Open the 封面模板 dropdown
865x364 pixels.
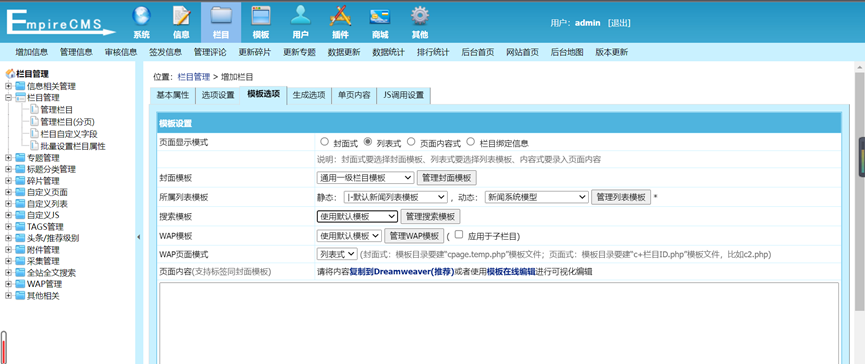365,178
